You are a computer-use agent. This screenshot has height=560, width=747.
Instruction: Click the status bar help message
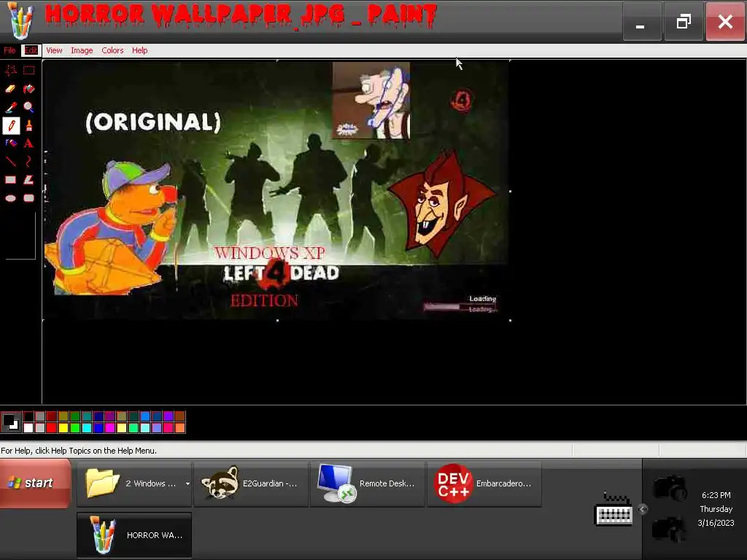coord(79,451)
